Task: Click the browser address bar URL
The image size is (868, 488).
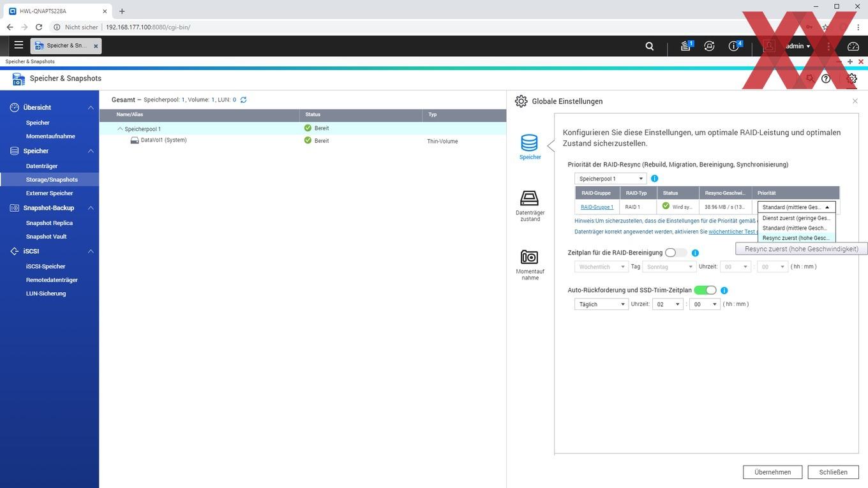Action: [148, 27]
